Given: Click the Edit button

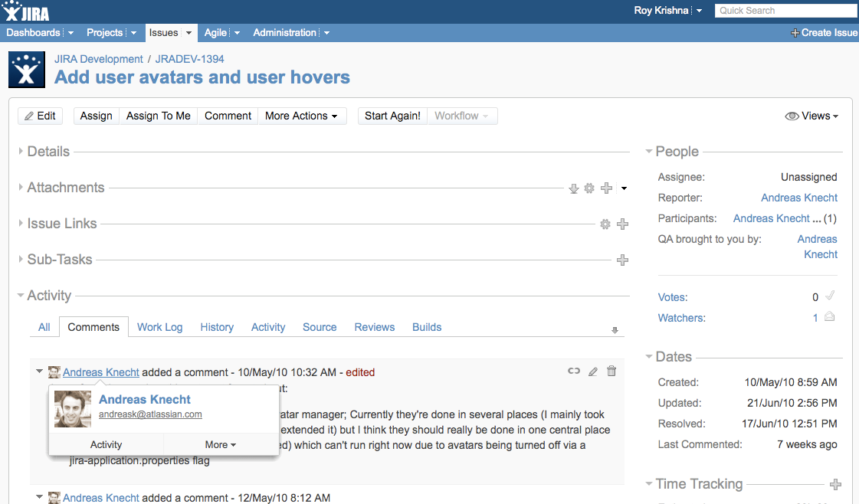Looking at the screenshot, I should [x=40, y=116].
